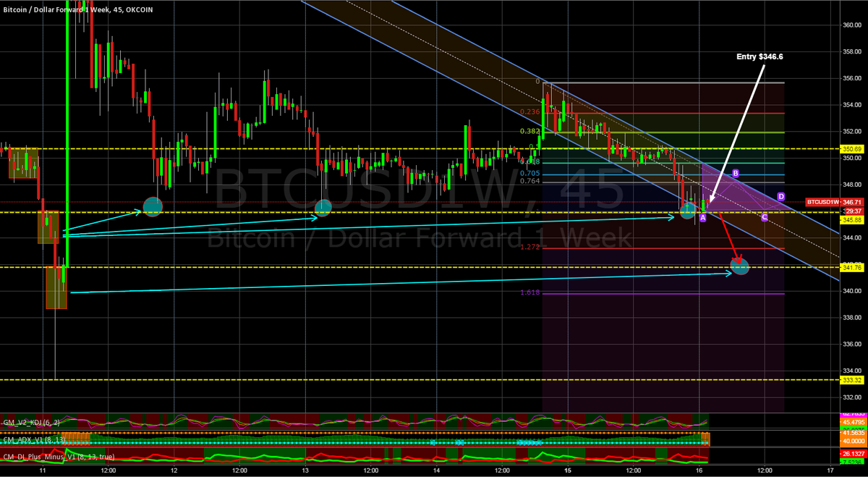The width and height of the screenshot is (868, 477).
Task: Select the purple B pattern point label
Action: tap(735, 174)
